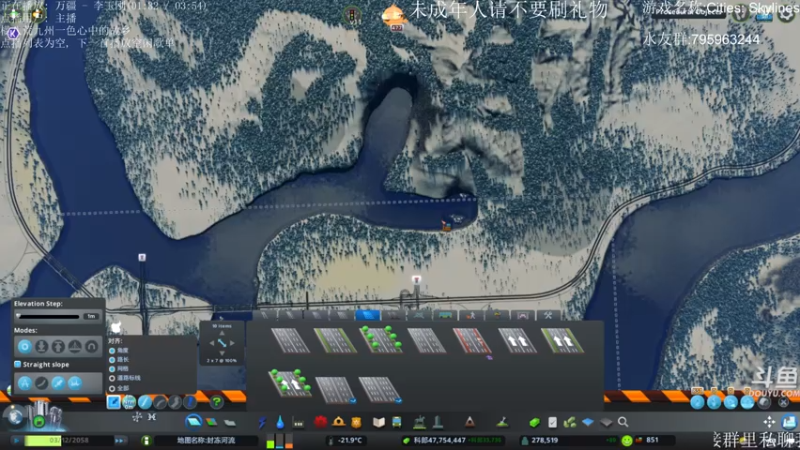The image size is (800, 450).
Task: Switch to the pedestrian paths tab
Action: pyautogui.click(x=471, y=315)
